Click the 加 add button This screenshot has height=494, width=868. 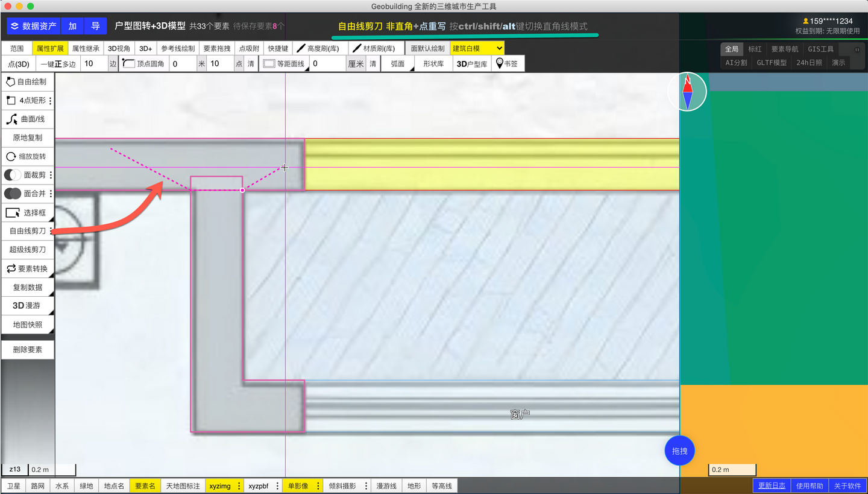[72, 26]
